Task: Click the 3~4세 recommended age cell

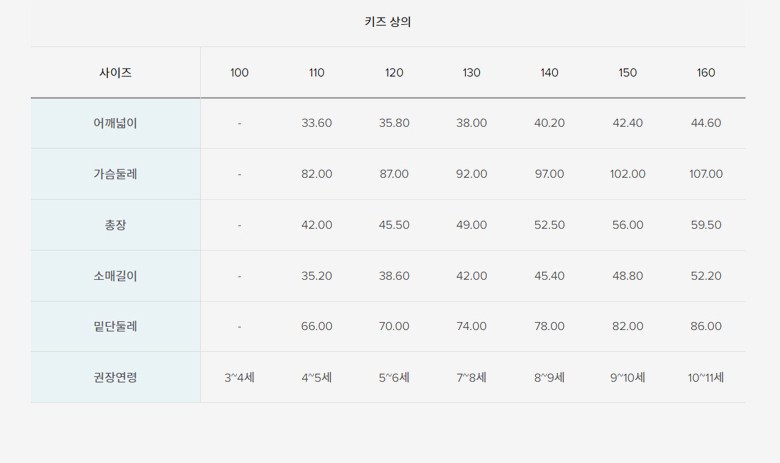Action: click(239, 377)
